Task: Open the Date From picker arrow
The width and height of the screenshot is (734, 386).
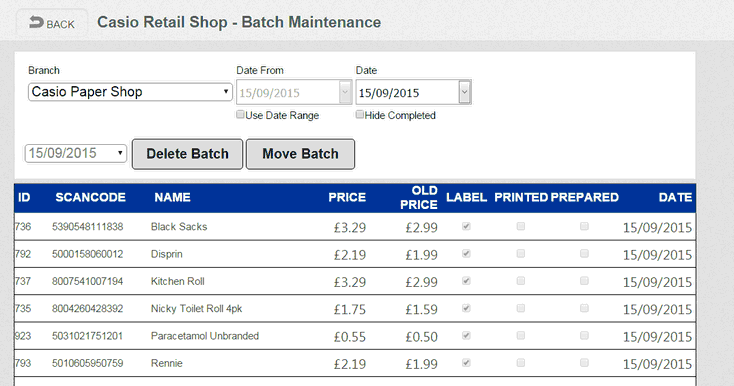Action: point(345,92)
